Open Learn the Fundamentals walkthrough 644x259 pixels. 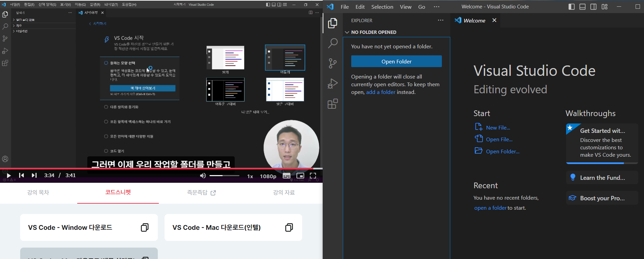[602, 177]
